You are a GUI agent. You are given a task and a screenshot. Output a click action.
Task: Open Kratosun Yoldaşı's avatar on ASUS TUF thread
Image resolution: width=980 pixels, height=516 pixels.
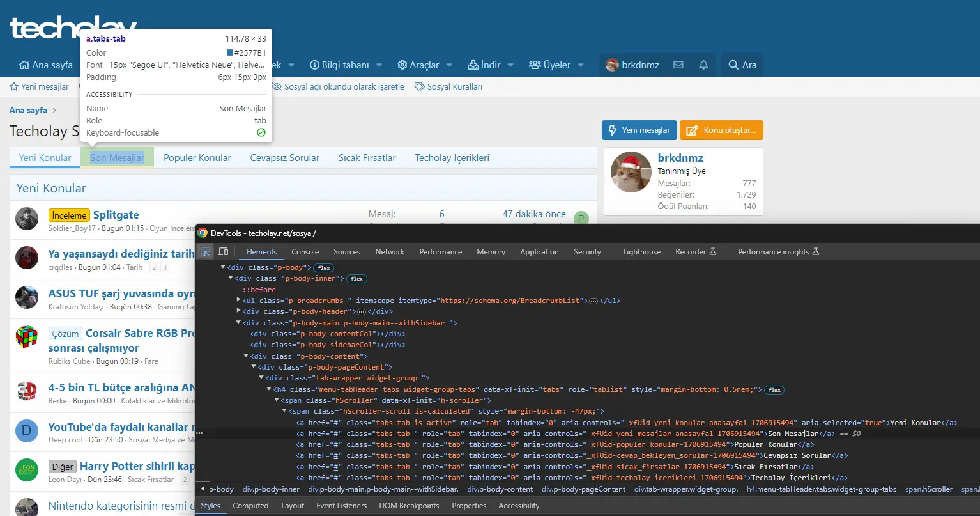point(27,298)
